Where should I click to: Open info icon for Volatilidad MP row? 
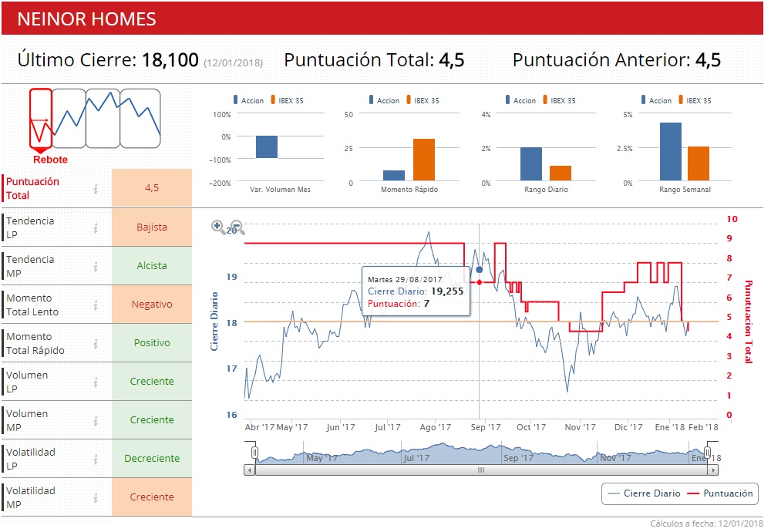click(x=96, y=497)
